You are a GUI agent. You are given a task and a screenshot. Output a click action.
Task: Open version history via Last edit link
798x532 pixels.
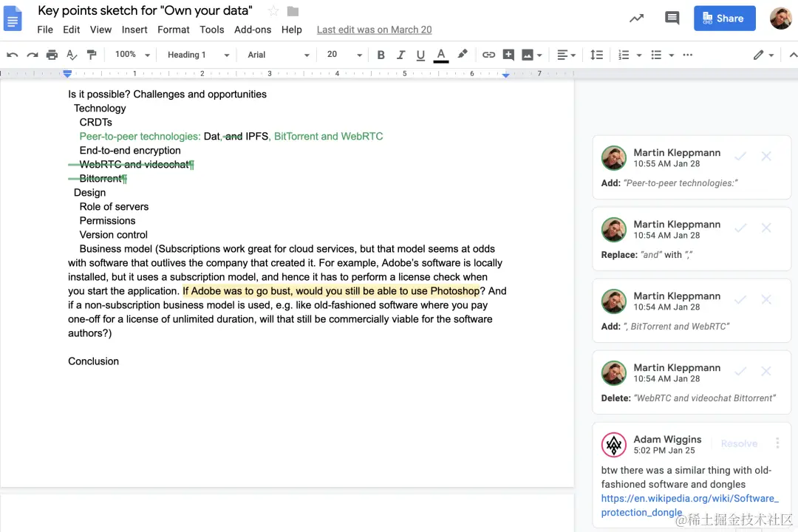[x=374, y=30]
